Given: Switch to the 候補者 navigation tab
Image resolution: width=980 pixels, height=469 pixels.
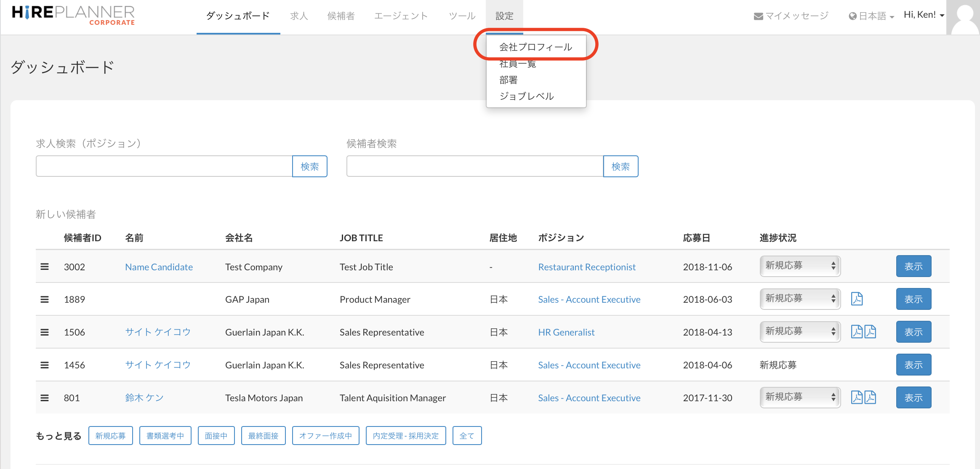Looking at the screenshot, I should (341, 16).
